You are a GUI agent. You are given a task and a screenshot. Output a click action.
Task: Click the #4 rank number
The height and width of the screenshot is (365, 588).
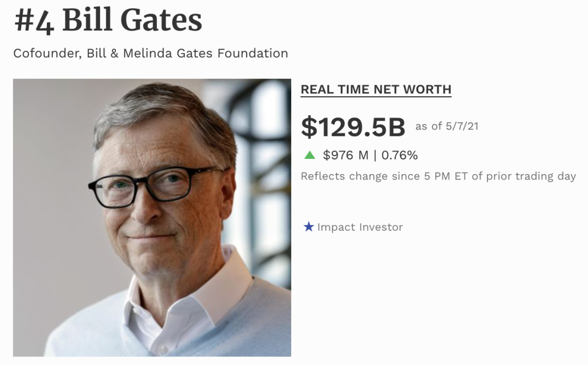pyautogui.click(x=34, y=21)
